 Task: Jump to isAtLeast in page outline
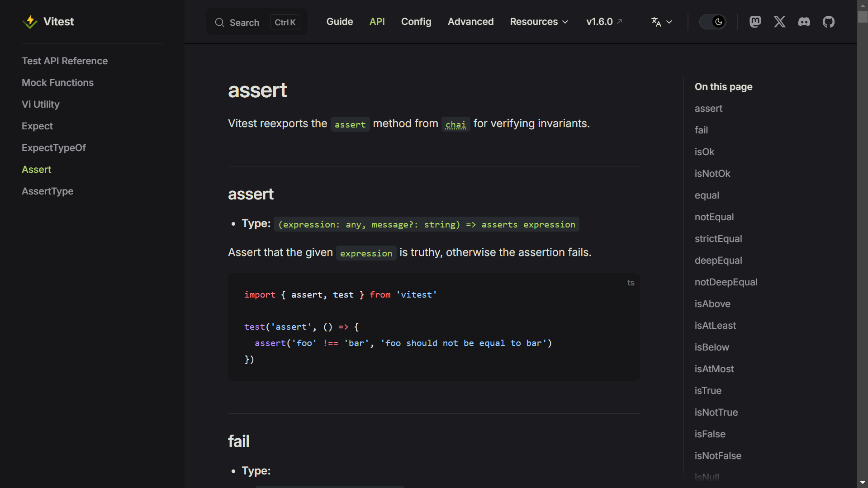[715, 325]
